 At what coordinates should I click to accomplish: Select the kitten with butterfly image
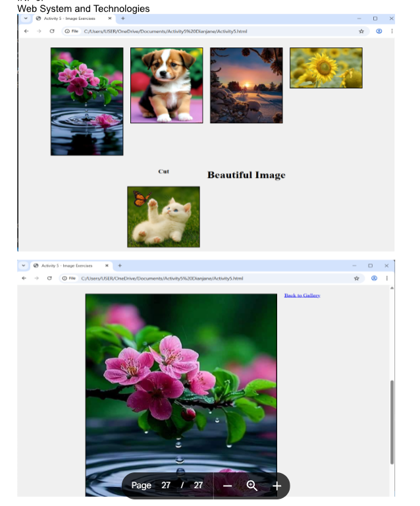(163, 217)
